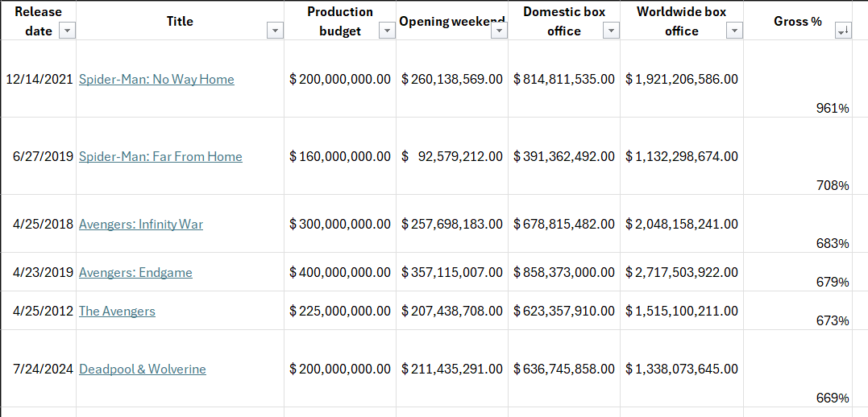Select the 4/25/2012 date cell
The image size is (868, 417).
(x=38, y=311)
